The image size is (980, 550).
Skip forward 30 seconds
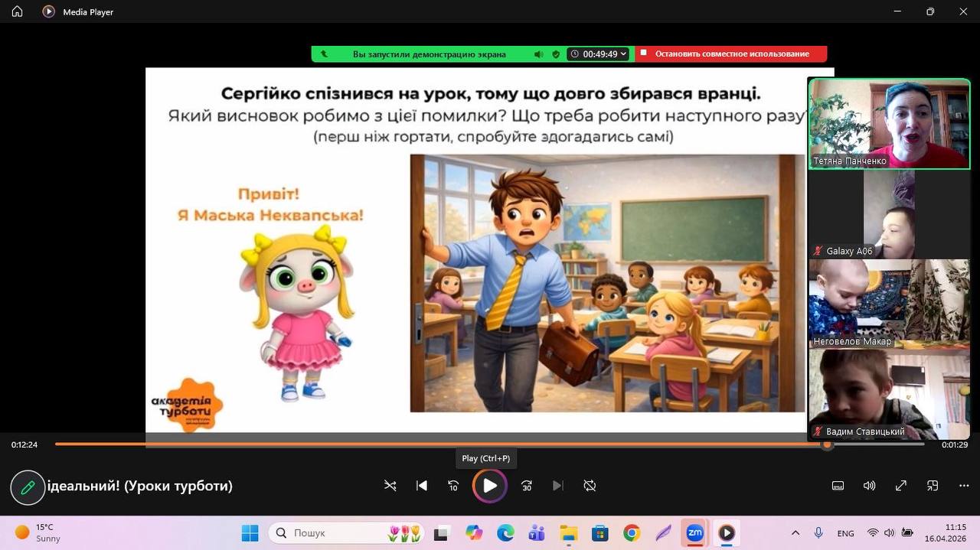point(527,486)
